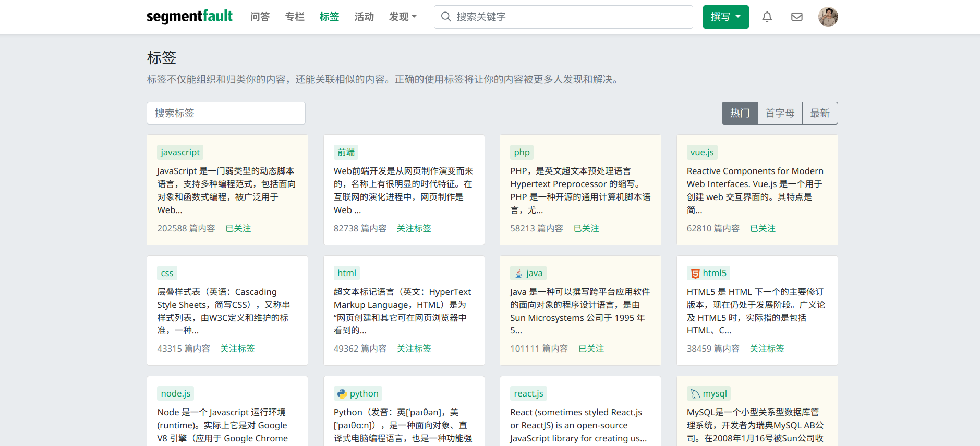Open the notifications bell icon

pos(767,17)
